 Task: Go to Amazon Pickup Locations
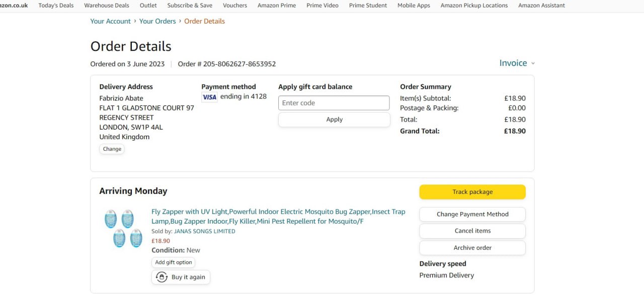[x=474, y=6]
